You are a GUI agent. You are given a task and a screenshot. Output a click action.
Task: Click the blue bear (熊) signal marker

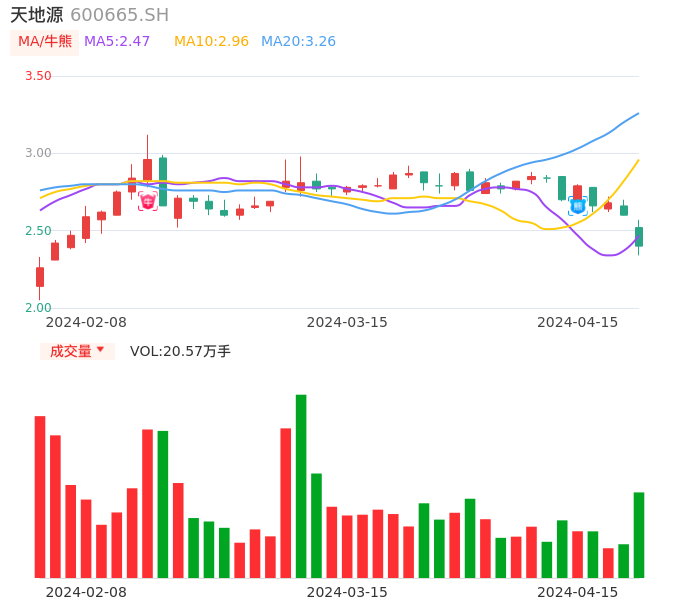point(577,205)
